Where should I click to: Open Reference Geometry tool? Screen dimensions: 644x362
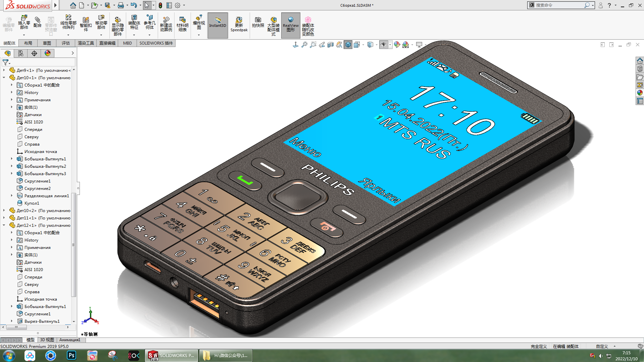coord(149,23)
